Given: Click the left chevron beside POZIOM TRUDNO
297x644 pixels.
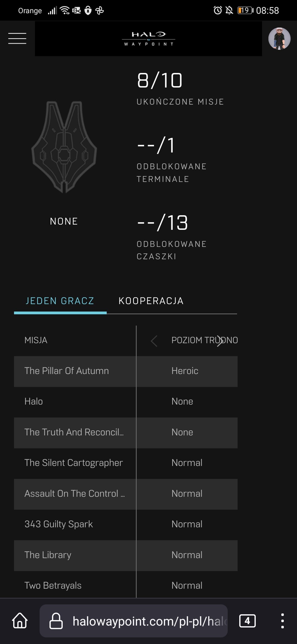Looking at the screenshot, I should pos(154,341).
